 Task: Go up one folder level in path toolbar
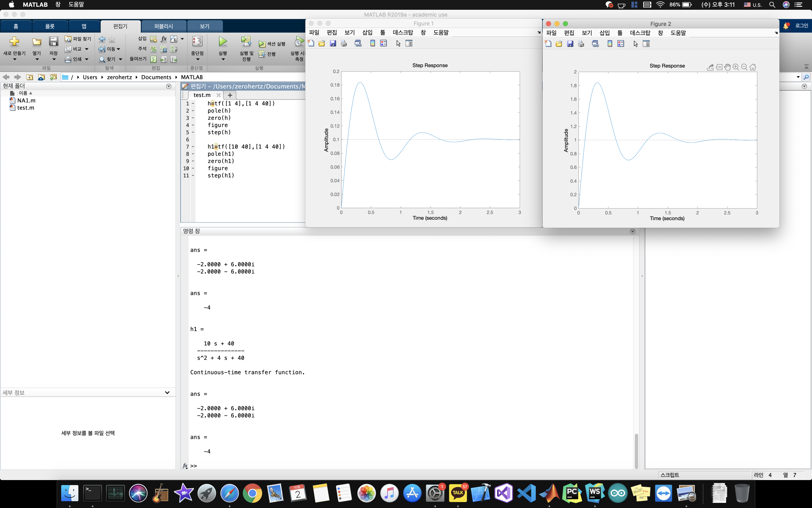click(x=30, y=77)
